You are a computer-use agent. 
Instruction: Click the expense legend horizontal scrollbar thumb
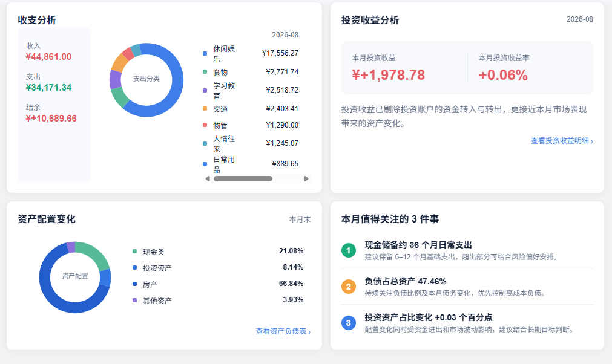[243, 178]
